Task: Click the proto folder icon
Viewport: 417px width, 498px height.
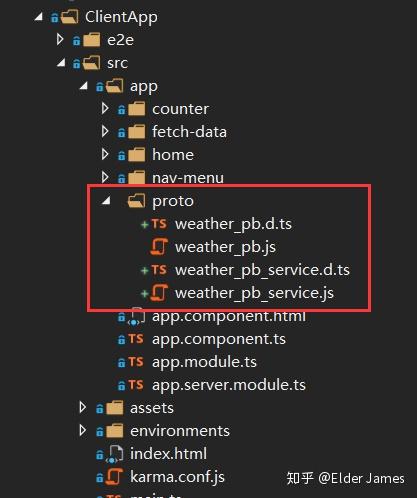Action: coord(136,201)
